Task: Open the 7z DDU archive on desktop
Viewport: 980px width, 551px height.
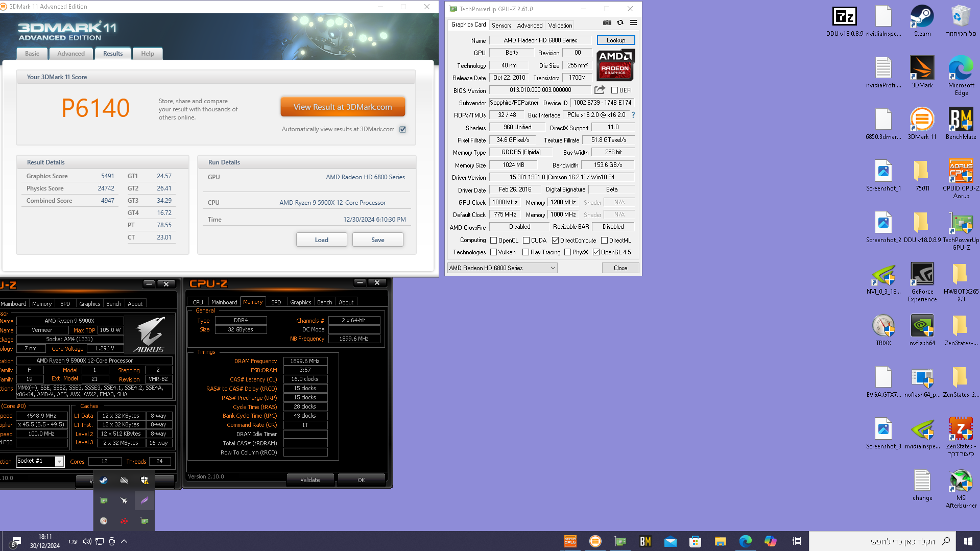Action: click(x=844, y=21)
